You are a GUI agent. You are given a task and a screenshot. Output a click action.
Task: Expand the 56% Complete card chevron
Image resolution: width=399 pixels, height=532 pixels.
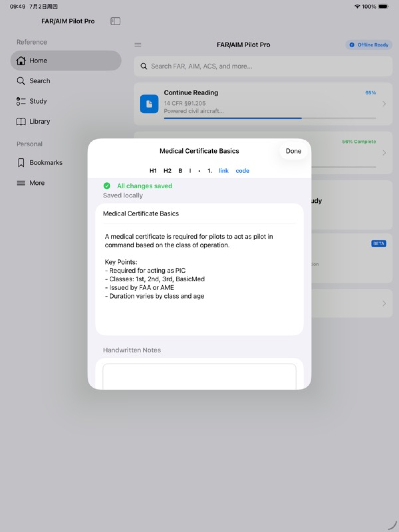384,153
